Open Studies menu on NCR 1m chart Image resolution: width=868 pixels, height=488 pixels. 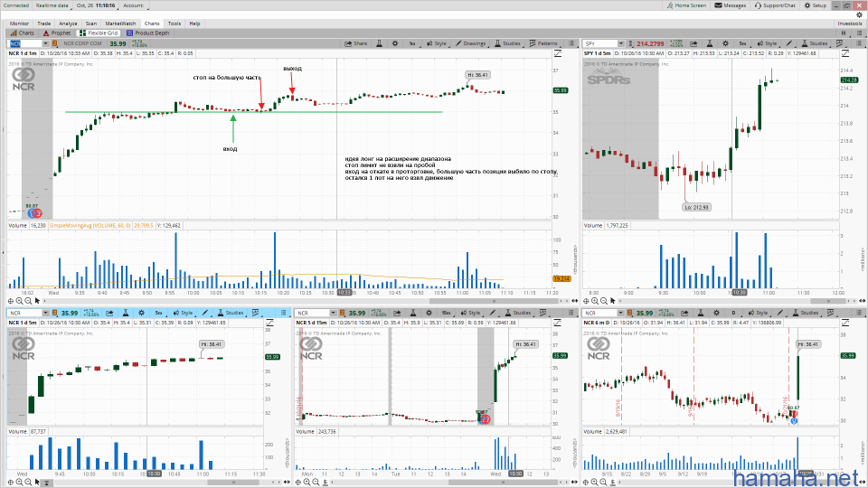tap(507, 43)
